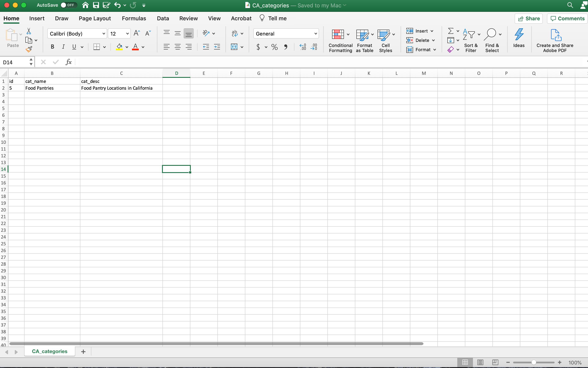588x368 pixels.
Task: Click the Share button
Action: tap(529, 18)
